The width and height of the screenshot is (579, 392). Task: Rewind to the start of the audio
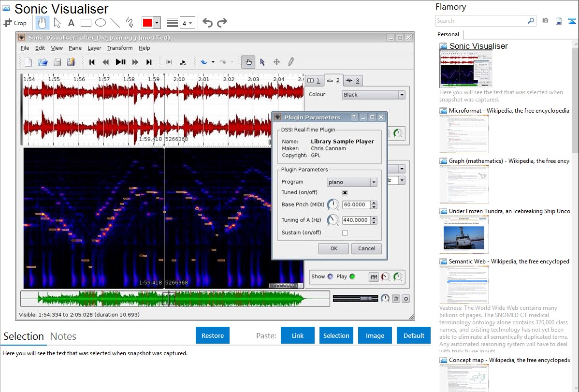92,62
